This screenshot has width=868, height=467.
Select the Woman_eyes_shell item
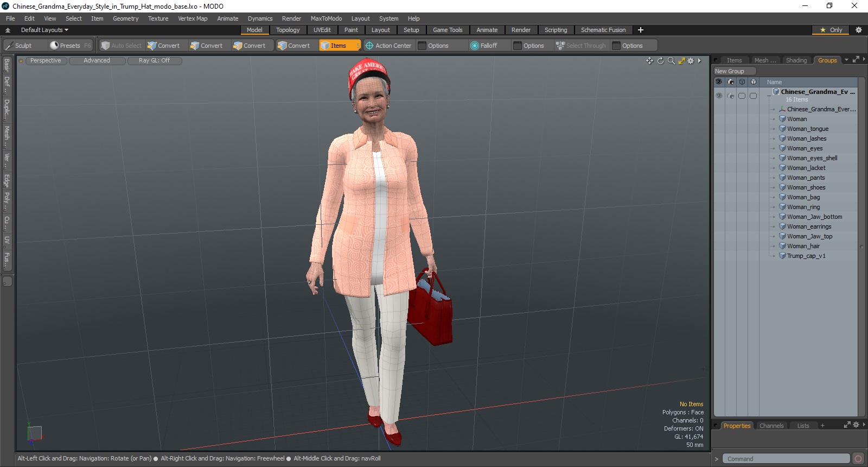(x=812, y=158)
